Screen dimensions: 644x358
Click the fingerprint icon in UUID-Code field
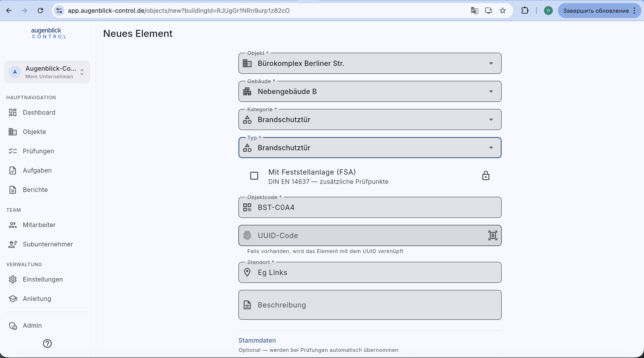click(247, 235)
